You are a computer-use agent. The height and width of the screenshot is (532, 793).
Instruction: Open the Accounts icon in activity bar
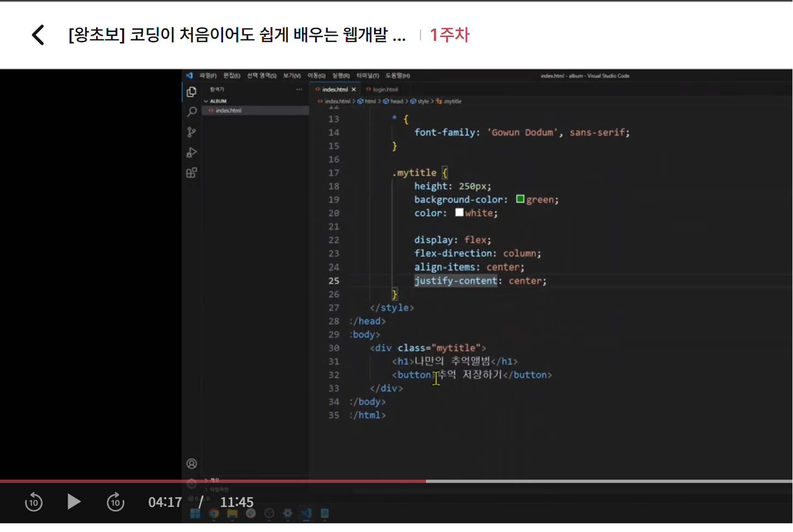[x=191, y=463]
